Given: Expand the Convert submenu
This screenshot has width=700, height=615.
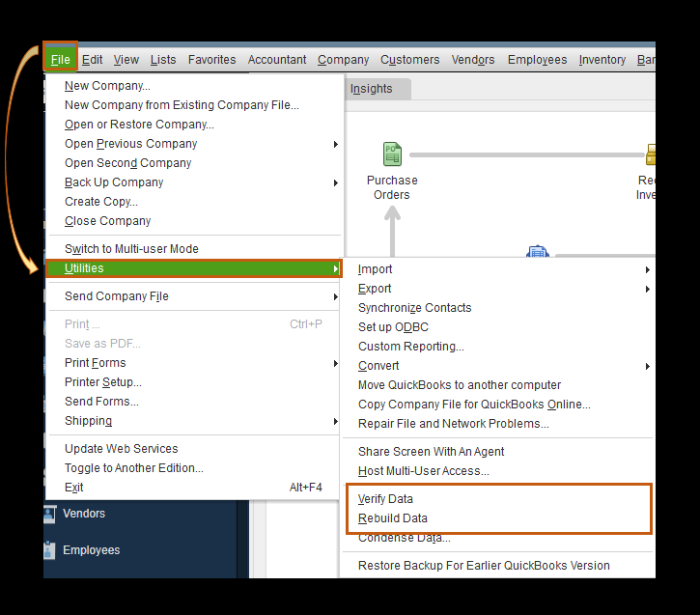Looking at the screenshot, I should 498,366.
